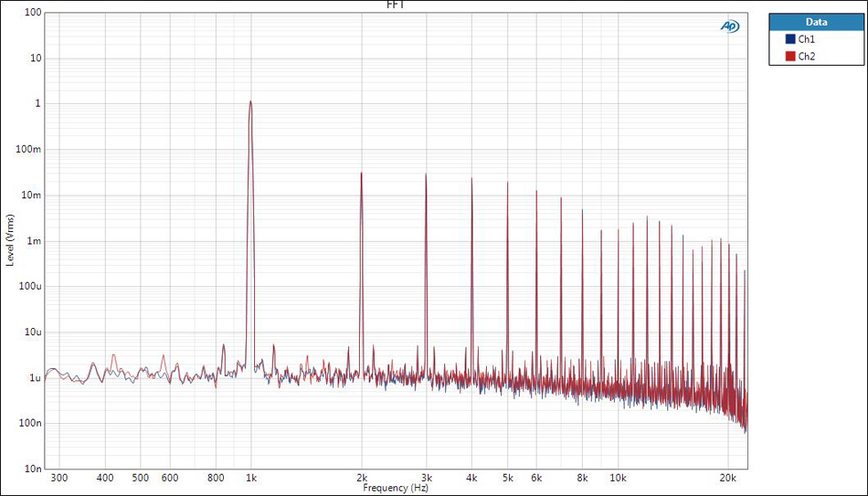Click the 3 kHz harmonic peak tip
Image resolution: width=868 pixels, height=496 pixels.
tap(426, 174)
